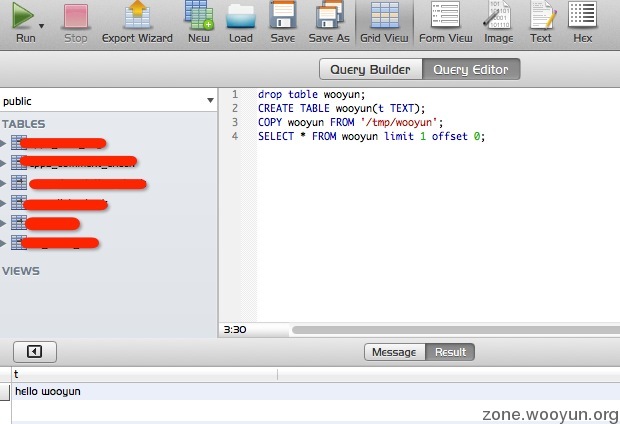The image size is (620, 424).
Task: Run the query with the green play icon
Action: click(23, 16)
